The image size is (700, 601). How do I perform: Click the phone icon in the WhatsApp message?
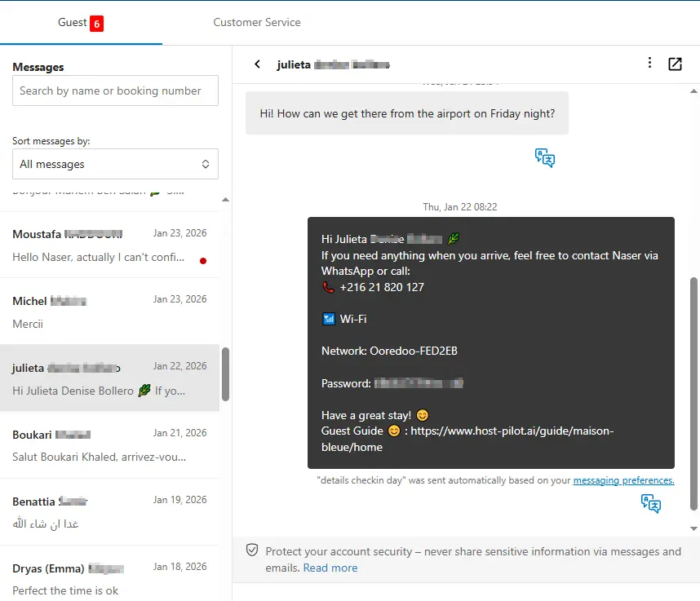tap(327, 287)
